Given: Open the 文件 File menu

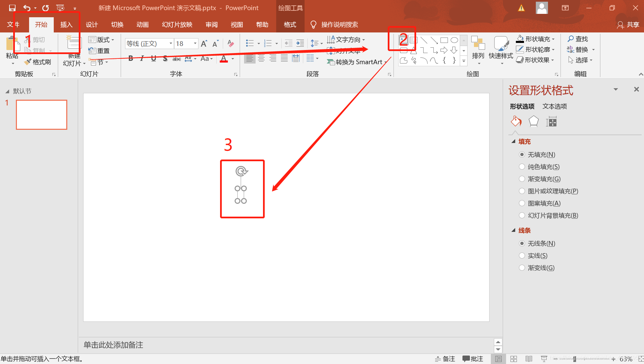Looking at the screenshot, I should (x=13, y=24).
